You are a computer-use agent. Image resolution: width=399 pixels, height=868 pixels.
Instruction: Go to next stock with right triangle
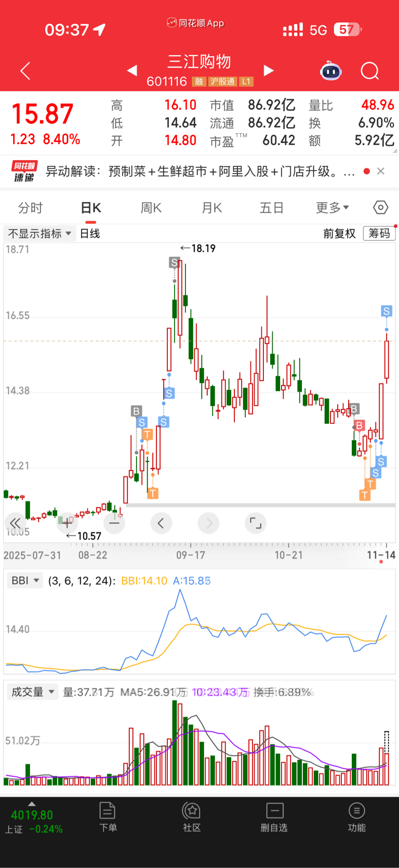[269, 70]
